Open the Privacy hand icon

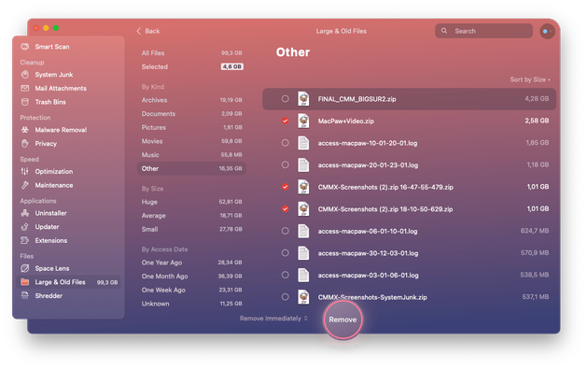point(25,143)
